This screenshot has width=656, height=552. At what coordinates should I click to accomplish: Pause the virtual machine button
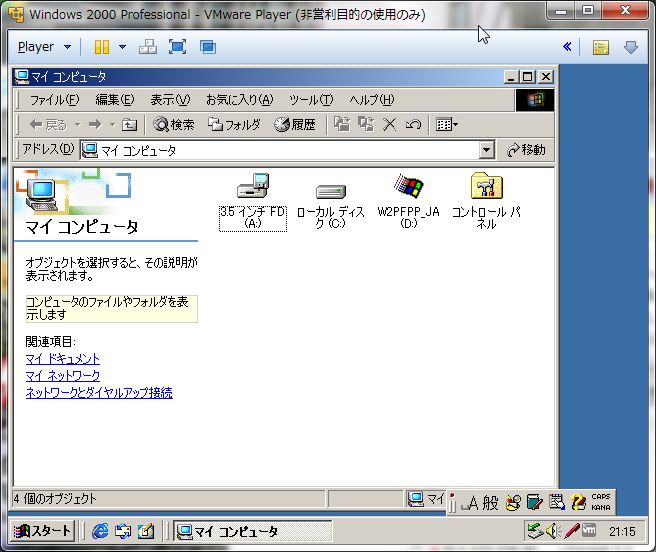click(102, 47)
